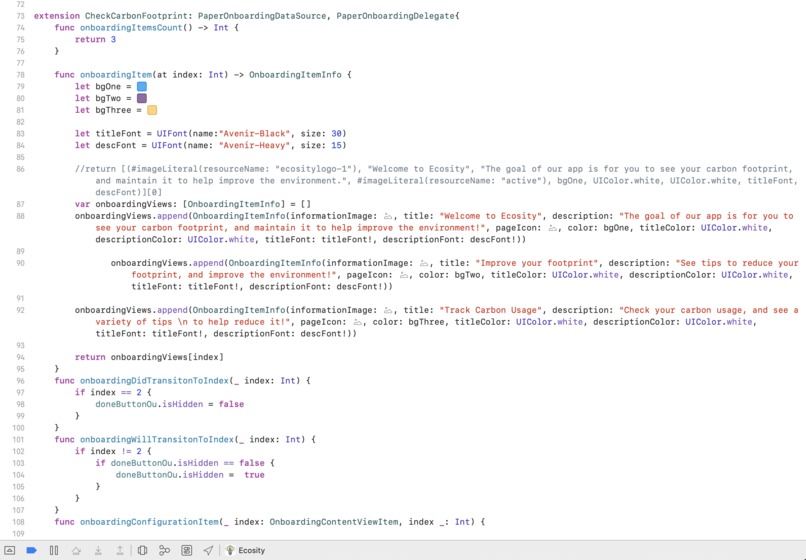Click the "Avenir-Heavy" font string
The height and width of the screenshot is (560, 806).
(254, 146)
